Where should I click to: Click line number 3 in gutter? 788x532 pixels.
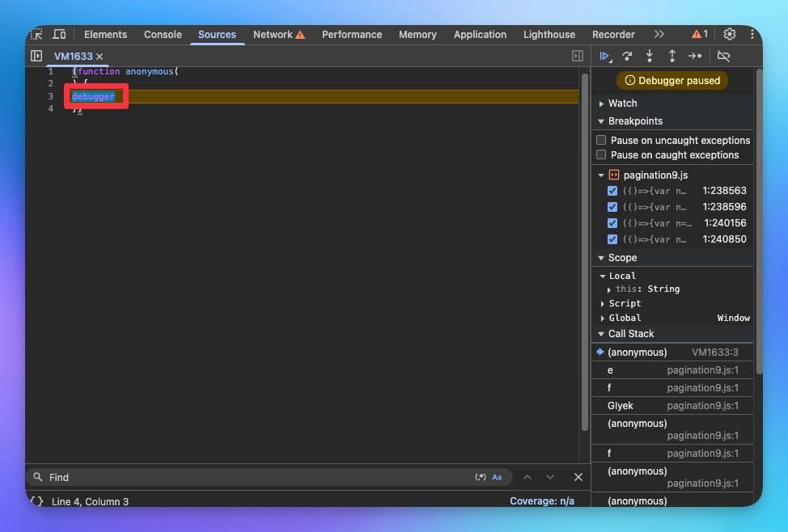coord(50,96)
